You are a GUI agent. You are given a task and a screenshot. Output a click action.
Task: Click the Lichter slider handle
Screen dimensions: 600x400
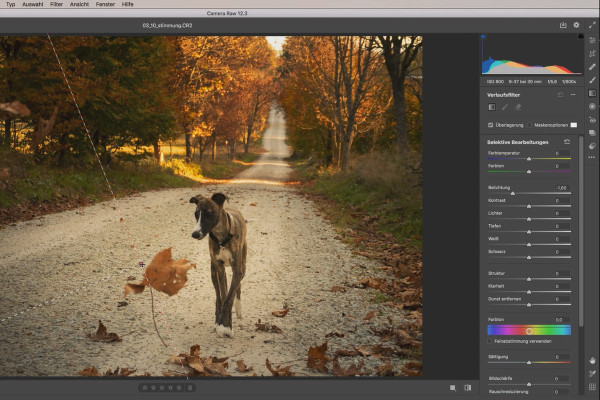(x=529, y=219)
